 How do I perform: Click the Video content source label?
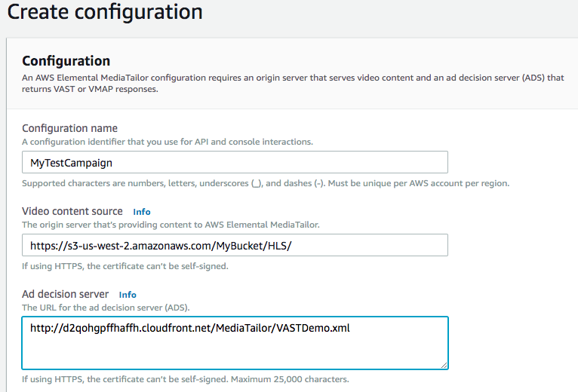click(x=72, y=211)
